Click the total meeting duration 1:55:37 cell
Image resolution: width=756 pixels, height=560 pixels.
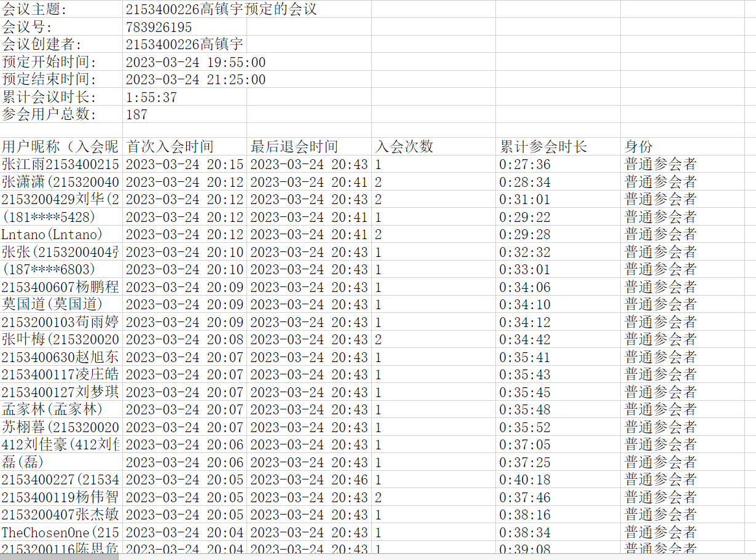pyautogui.click(x=151, y=97)
